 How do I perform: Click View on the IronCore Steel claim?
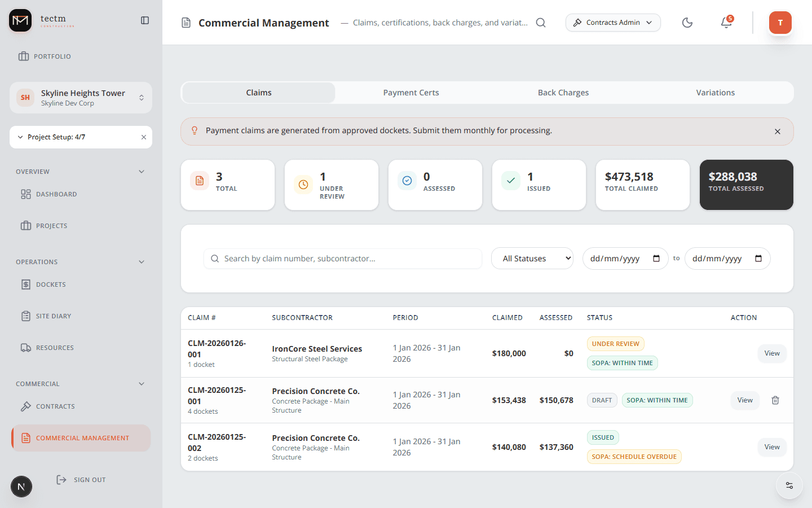coord(771,353)
